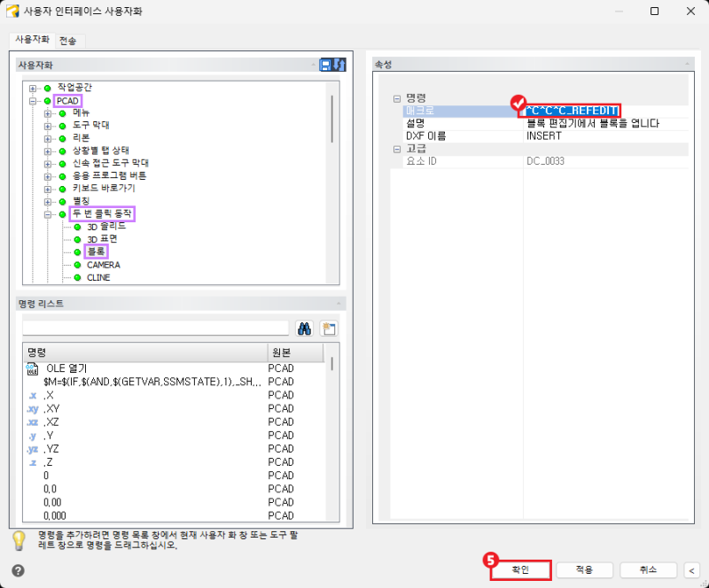The image size is (709, 588).
Task: Click the .X point filter icon
Action: [x=33, y=396]
